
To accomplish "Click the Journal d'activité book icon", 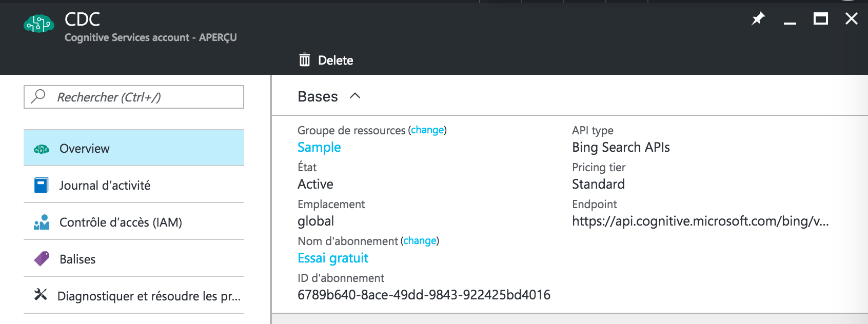I will 41,185.
